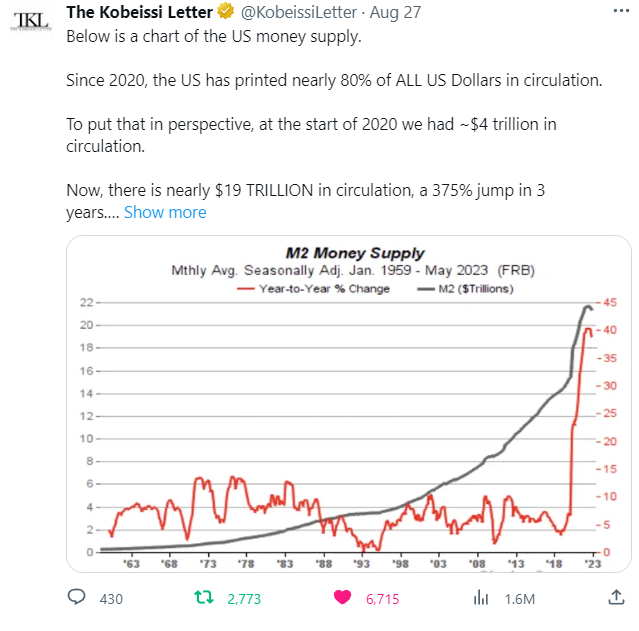
Task: Click the reply speech bubble icon
Action: tap(77, 598)
